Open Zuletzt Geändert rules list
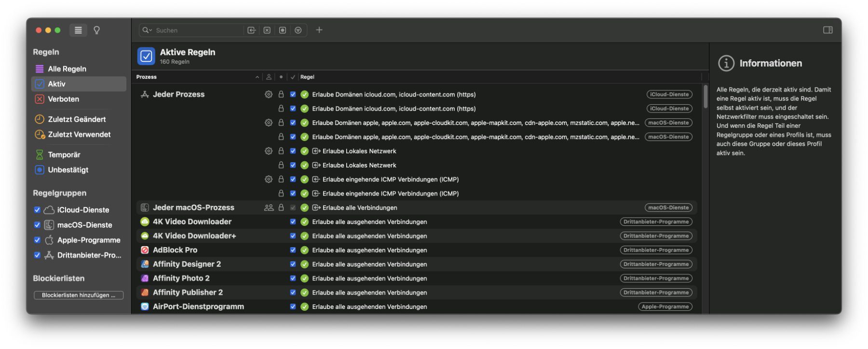The image size is (868, 349). (77, 119)
